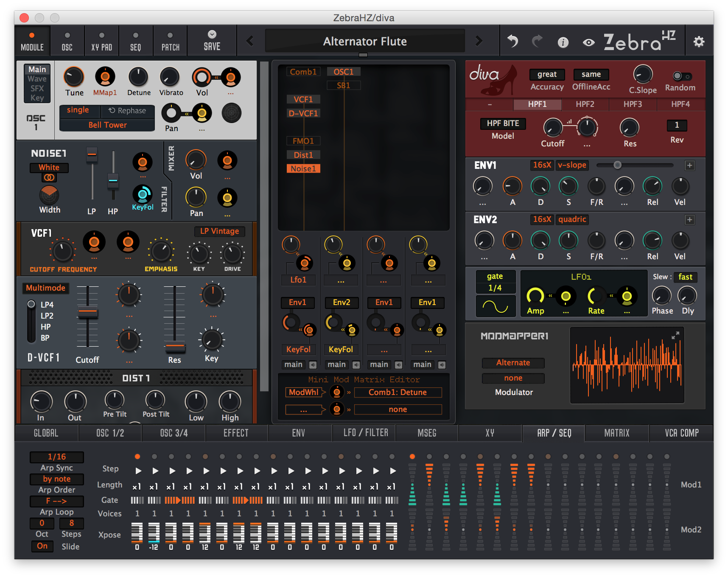
Task: Adjust the Noise1 LP fader
Action: [x=92, y=155]
